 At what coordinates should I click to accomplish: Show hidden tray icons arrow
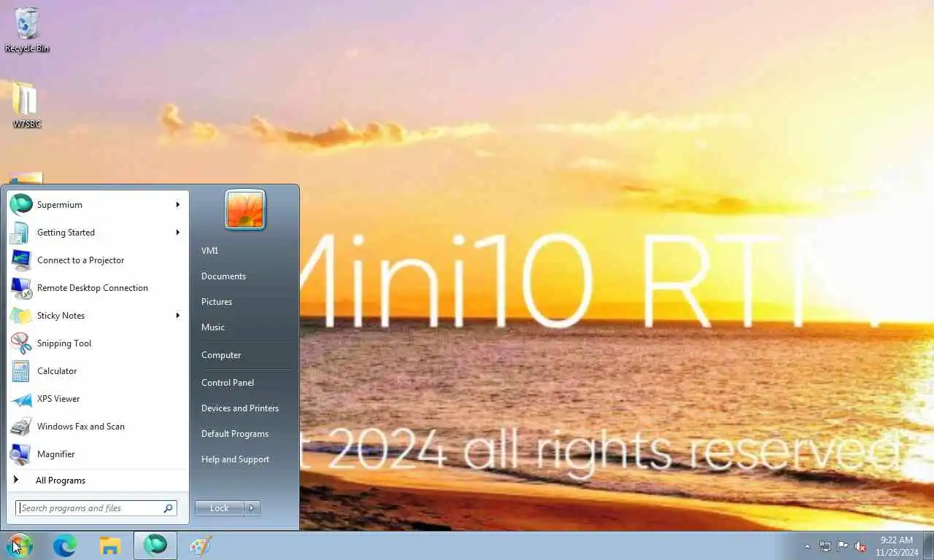(x=807, y=546)
